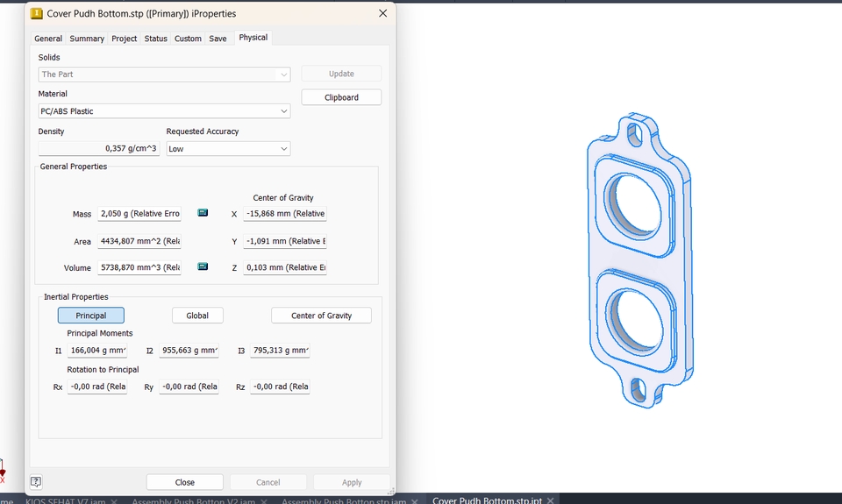Select the Cover Pudh Bottom.stp.ipt document tab

click(487, 500)
